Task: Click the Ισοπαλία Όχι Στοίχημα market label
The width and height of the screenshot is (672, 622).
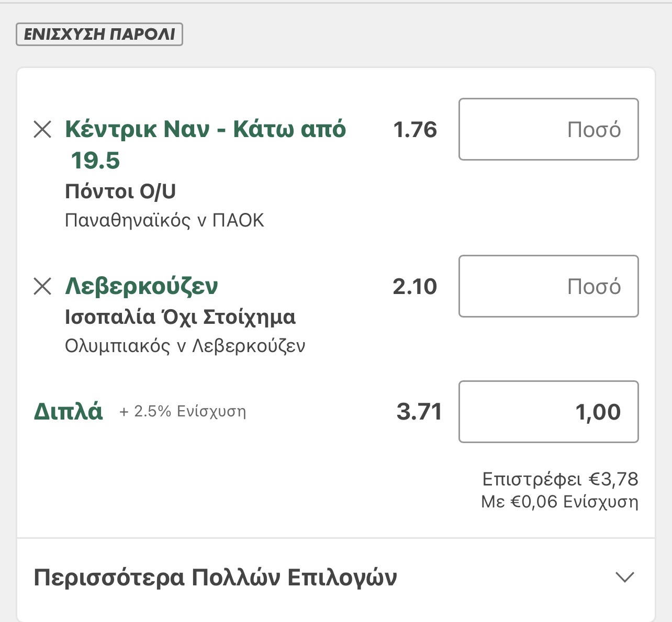Action: point(180,317)
